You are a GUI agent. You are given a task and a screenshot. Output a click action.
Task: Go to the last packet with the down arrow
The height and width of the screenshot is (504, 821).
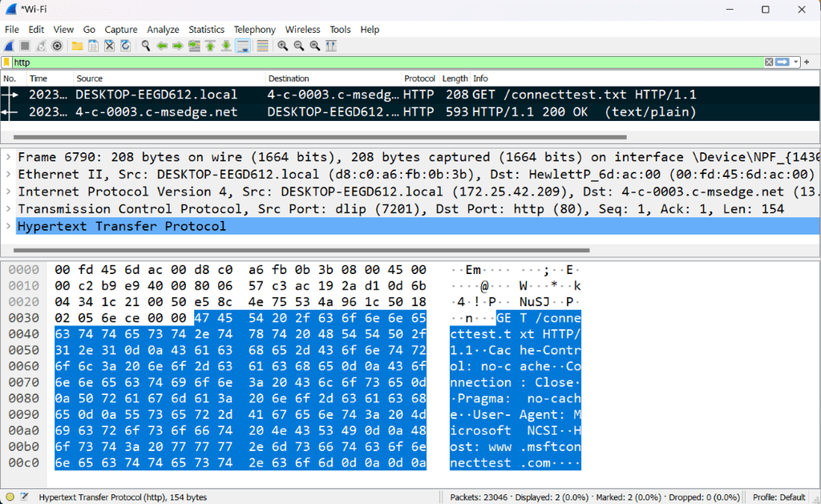point(227,46)
